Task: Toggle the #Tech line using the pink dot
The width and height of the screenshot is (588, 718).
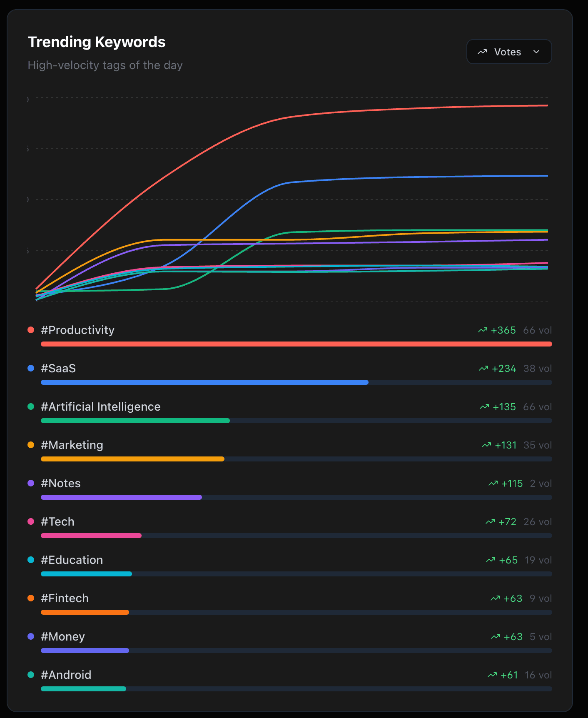Action: [30, 521]
